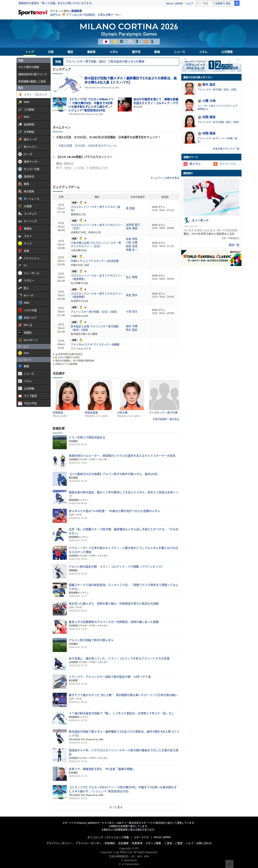
Task: Open the Doスポーツ icon in sidebar
Action: point(20,340)
